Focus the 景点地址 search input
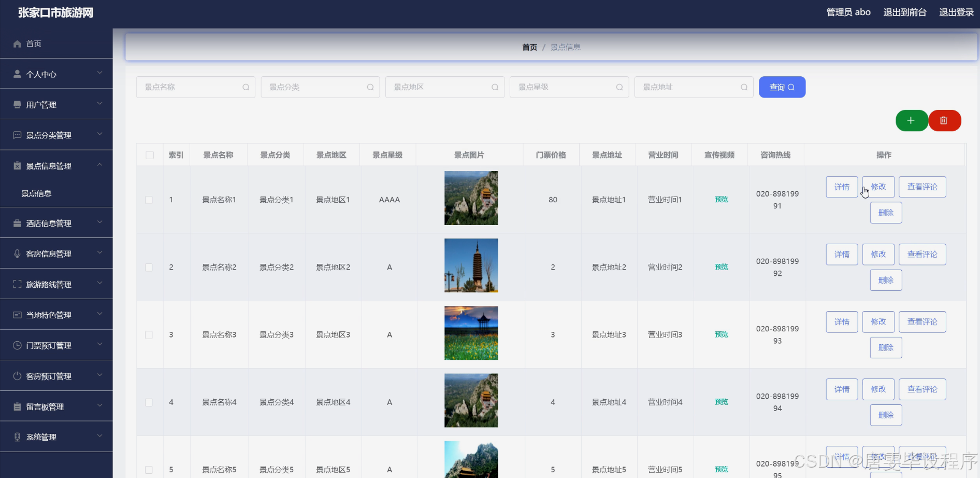This screenshot has height=478, width=980. pyautogui.click(x=694, y=87)
